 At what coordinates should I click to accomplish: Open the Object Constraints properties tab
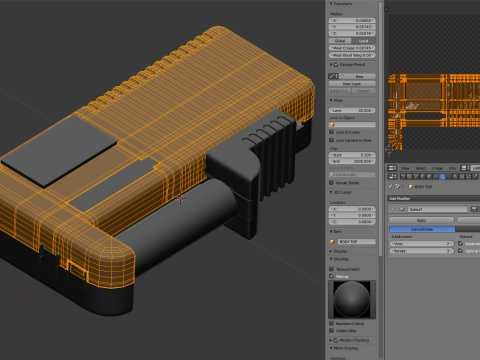tap(436, 176)
